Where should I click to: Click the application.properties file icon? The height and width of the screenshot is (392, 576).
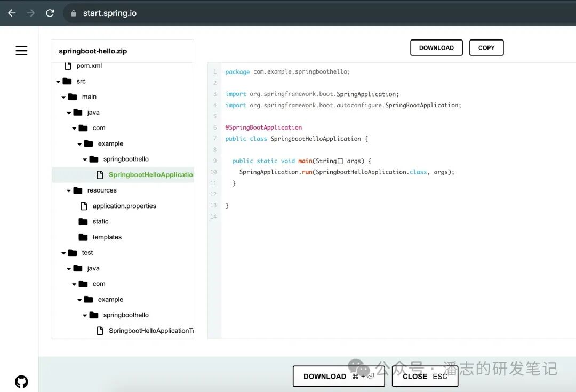(84, 206)
